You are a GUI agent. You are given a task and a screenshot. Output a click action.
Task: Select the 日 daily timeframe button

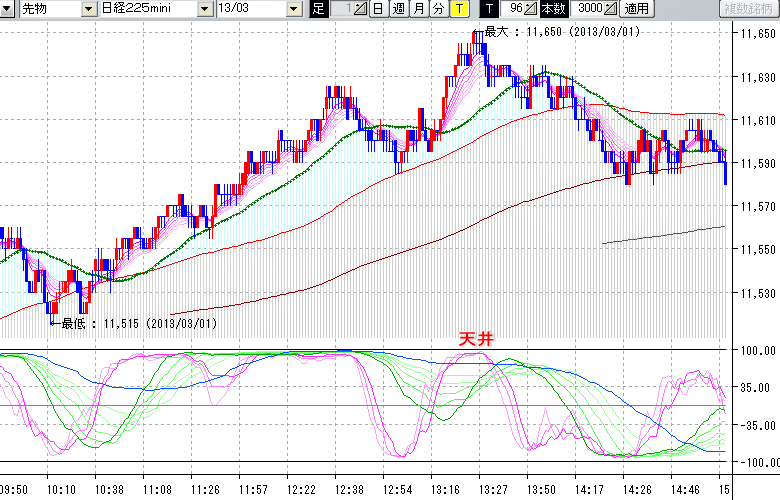pos(377,9)
